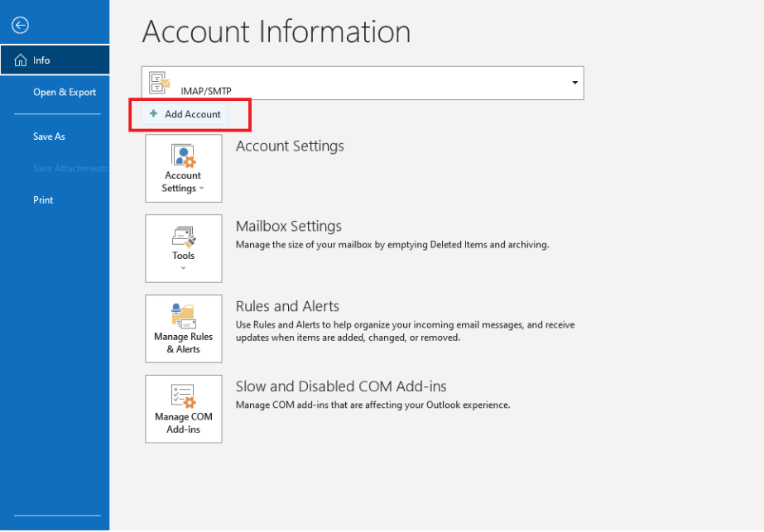
Task: Click the IMAP/SMTP account field
Action: pos(363,84)
